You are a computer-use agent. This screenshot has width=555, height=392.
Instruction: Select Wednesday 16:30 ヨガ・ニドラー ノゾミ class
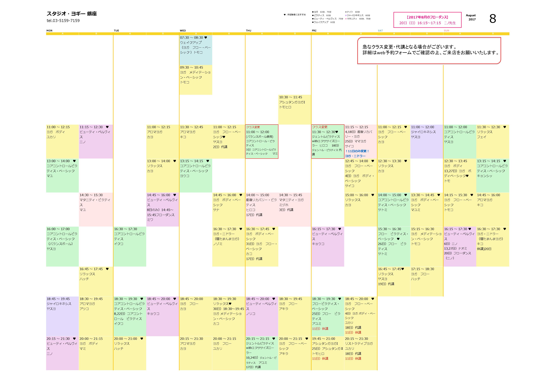229,247
